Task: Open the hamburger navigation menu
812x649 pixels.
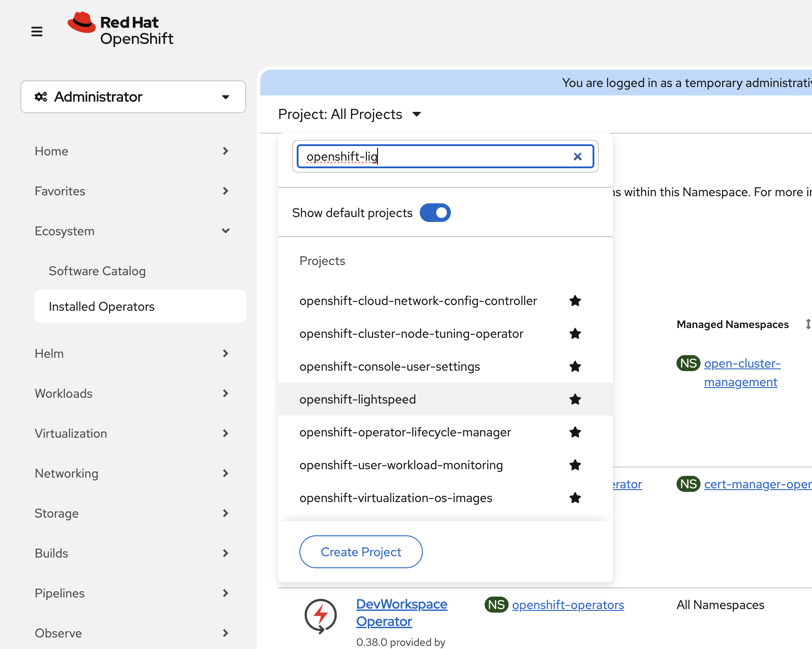Action: coord(37,31)
